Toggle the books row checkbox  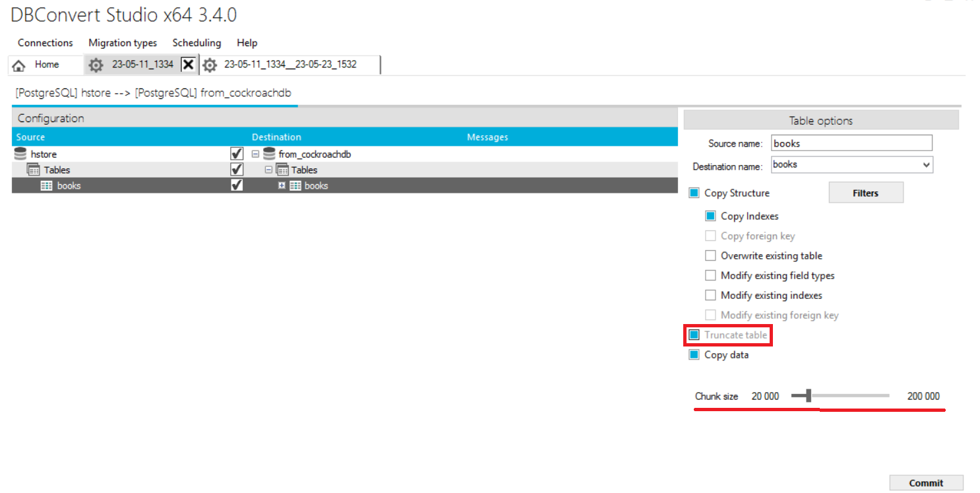pyautogui.click(x=237, y=185)
